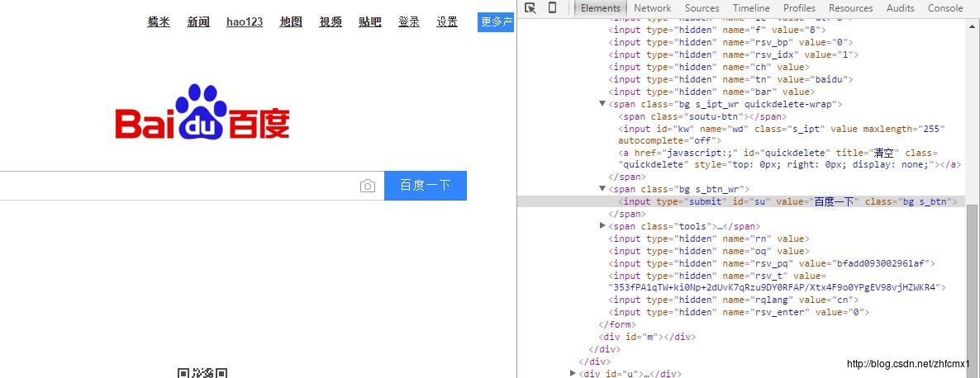Switch to the Timeline tab
Screen dimensions: 980x378
751,8
